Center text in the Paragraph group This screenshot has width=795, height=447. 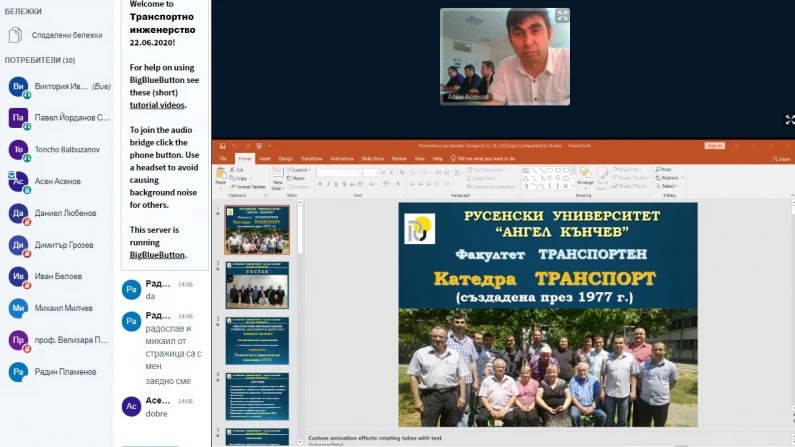[x=420, y=184]
